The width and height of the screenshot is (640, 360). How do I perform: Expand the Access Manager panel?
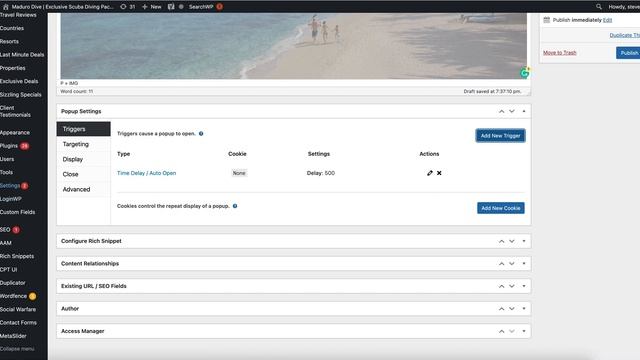pyautogui.click(x=524, y=331)
